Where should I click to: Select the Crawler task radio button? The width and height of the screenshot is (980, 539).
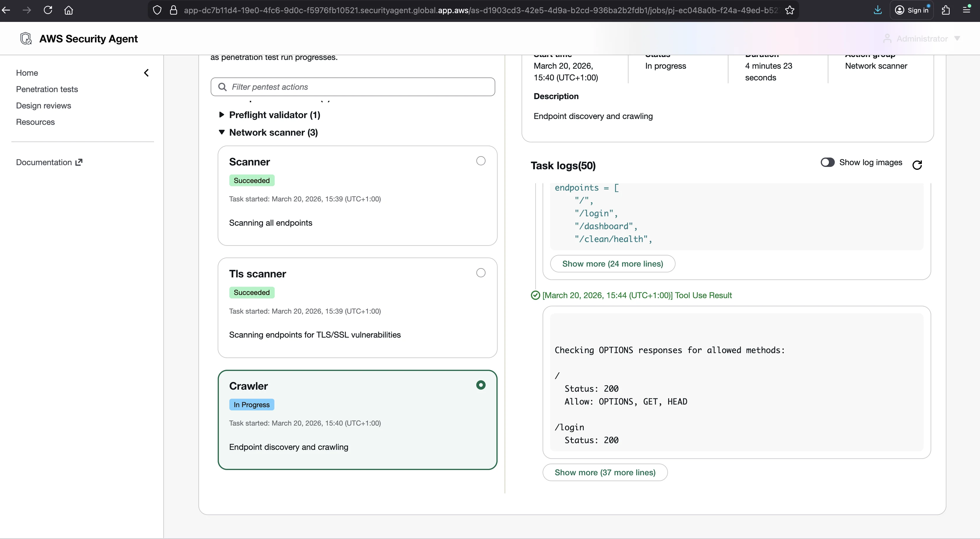point(481,385)
